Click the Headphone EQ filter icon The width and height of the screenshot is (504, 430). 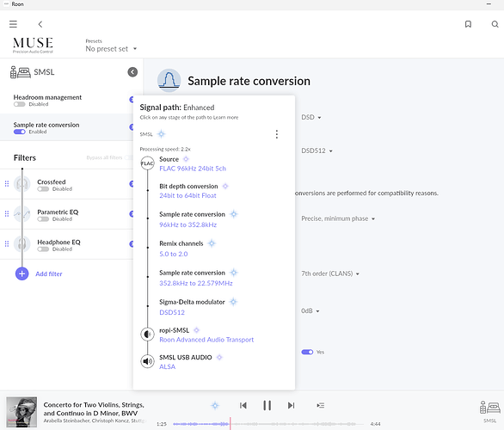point(22,244)
